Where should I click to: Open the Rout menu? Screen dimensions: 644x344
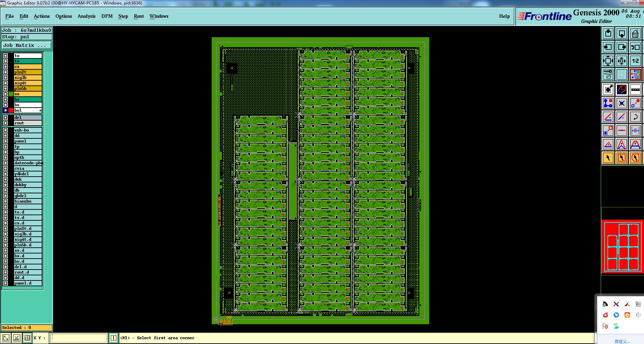(139, 16)
